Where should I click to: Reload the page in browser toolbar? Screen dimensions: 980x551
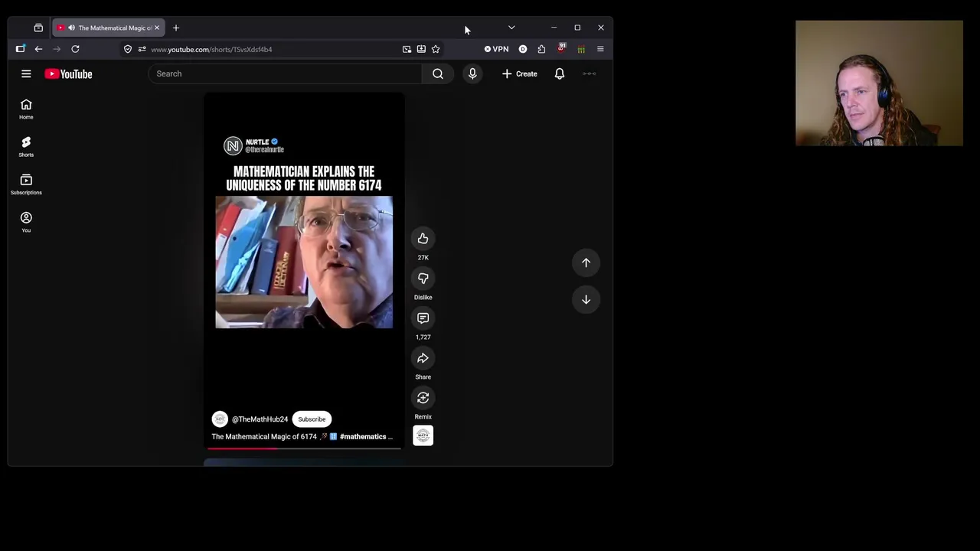(x=75, y=49)
